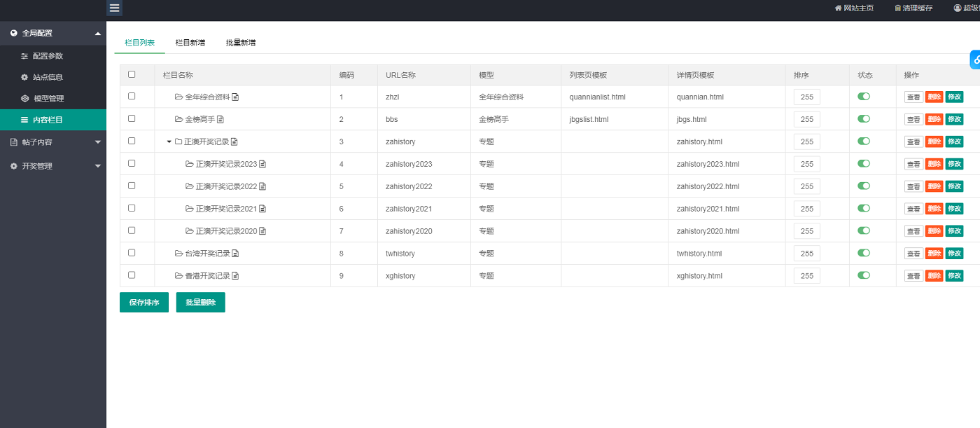Click document icon beside 正澳开奖记录2020
Viewport: 980px width, 428px height.
262,231
